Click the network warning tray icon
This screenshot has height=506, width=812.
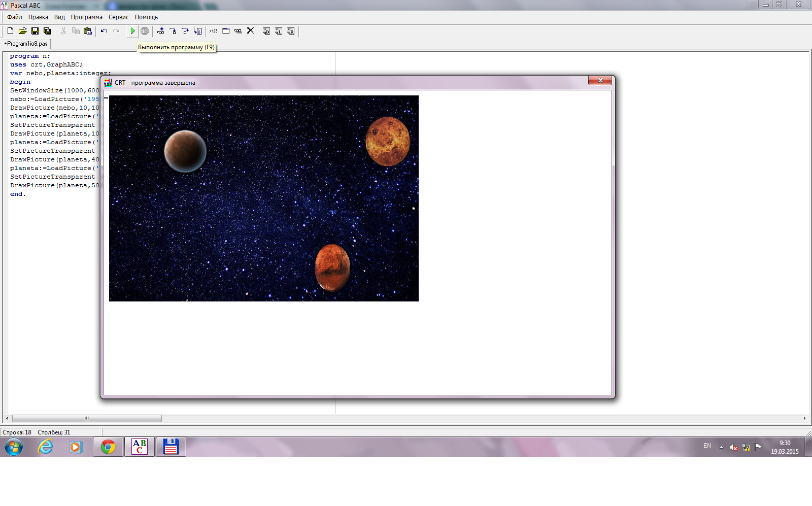coord(746,447)
